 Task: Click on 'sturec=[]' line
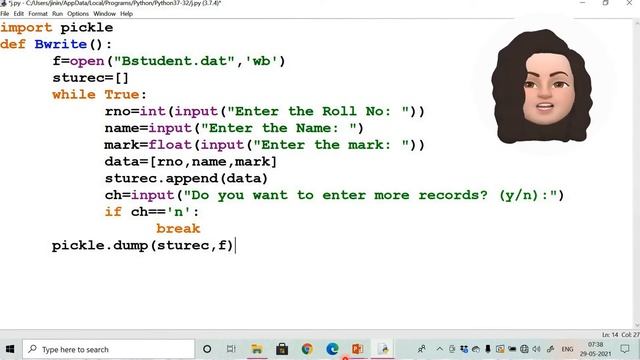click(x=91, y=78)
